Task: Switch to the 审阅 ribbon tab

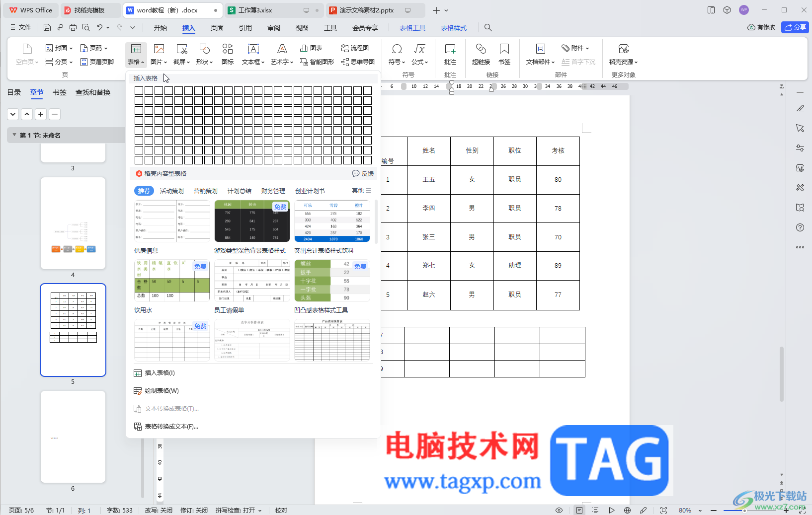Action: (x=274, y=28)
